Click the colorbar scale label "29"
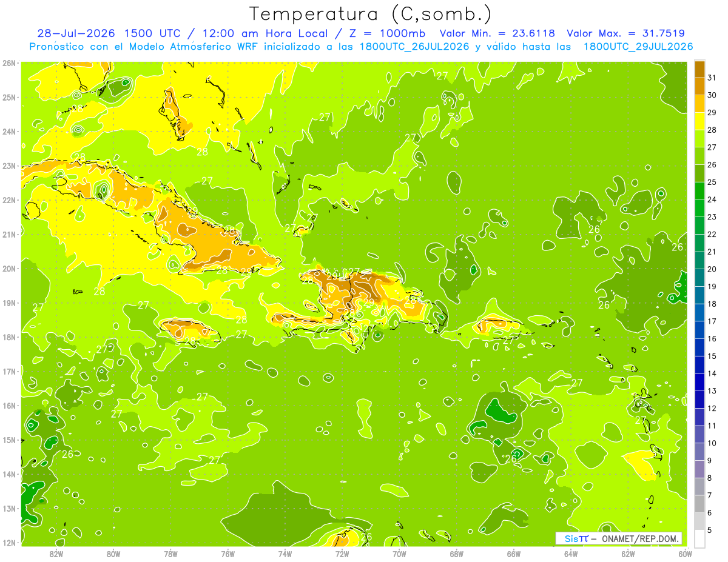This screenshot has height=562, width=728. pyautogui.click(x=712, y=113)
